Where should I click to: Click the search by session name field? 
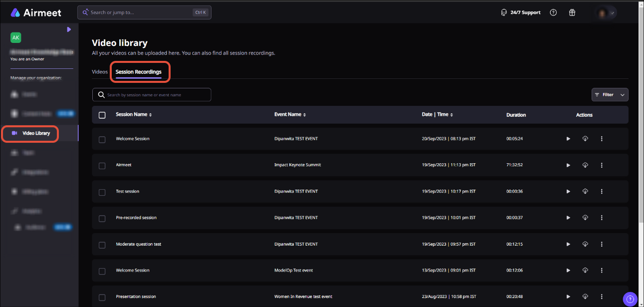point(152,95)
